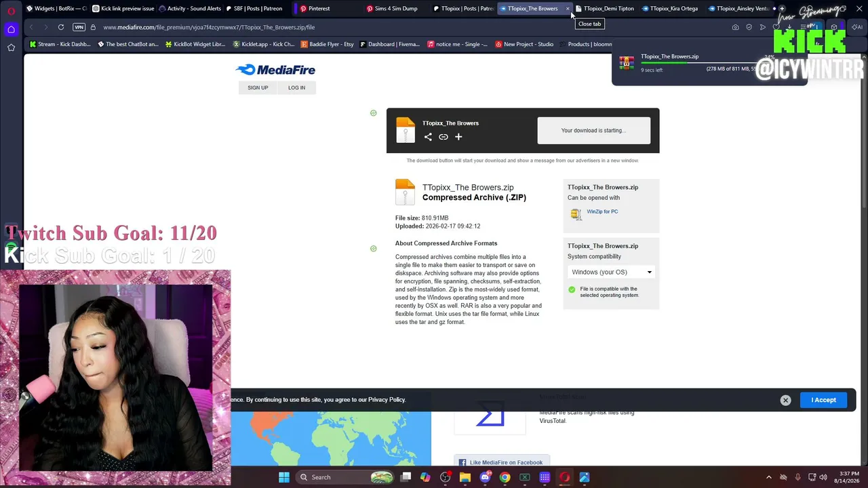Click the Opera menu icon

pos(12,10)
